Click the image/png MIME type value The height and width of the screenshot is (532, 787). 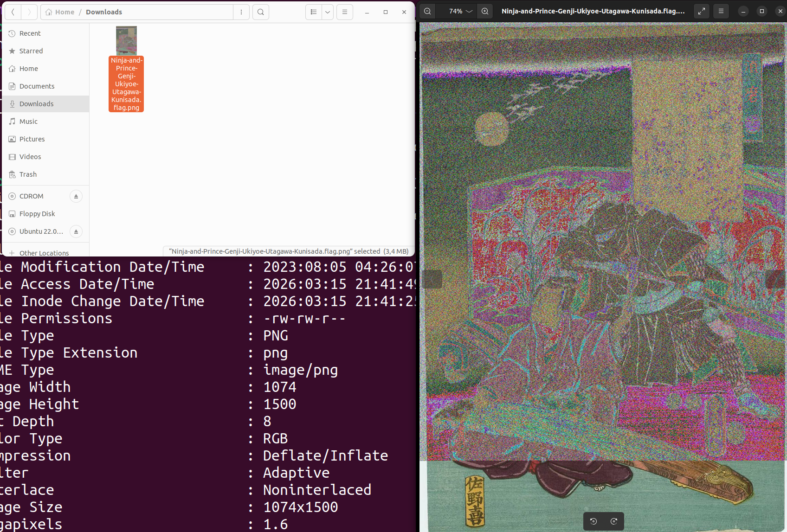(x=301, y=370)
